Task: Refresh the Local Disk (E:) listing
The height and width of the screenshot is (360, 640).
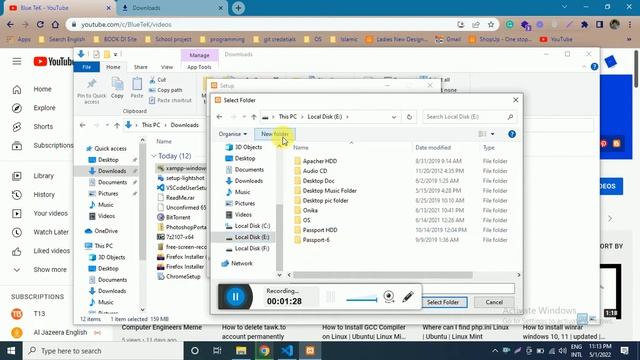Action: point(409,117)
